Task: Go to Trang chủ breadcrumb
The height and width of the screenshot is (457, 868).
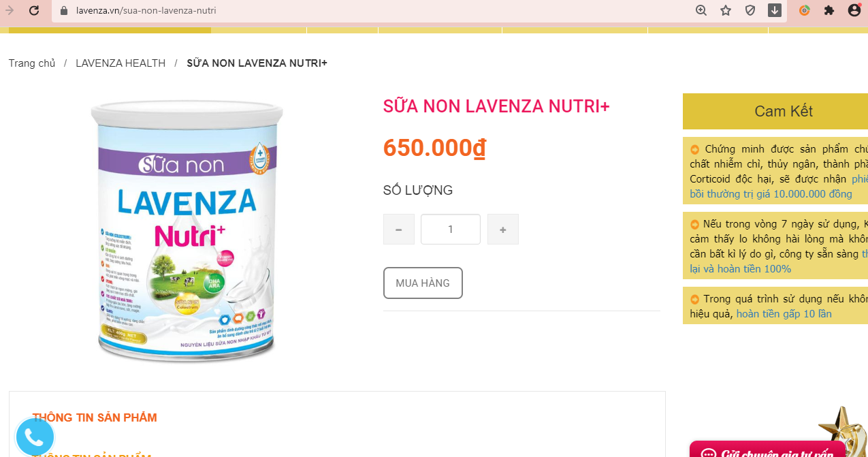Action: click(x=32, y=63)
